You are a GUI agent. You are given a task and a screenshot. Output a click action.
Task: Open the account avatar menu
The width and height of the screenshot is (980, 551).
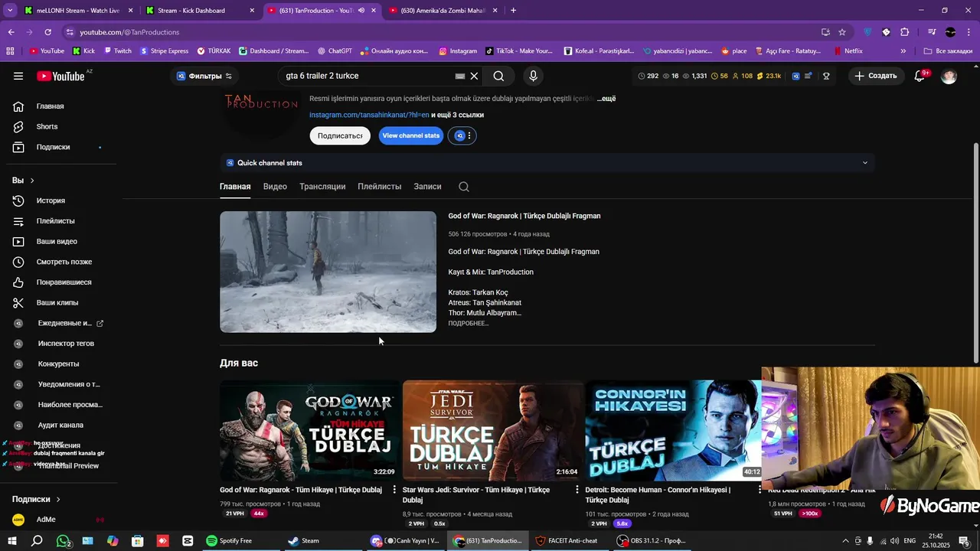pos(949,76)
